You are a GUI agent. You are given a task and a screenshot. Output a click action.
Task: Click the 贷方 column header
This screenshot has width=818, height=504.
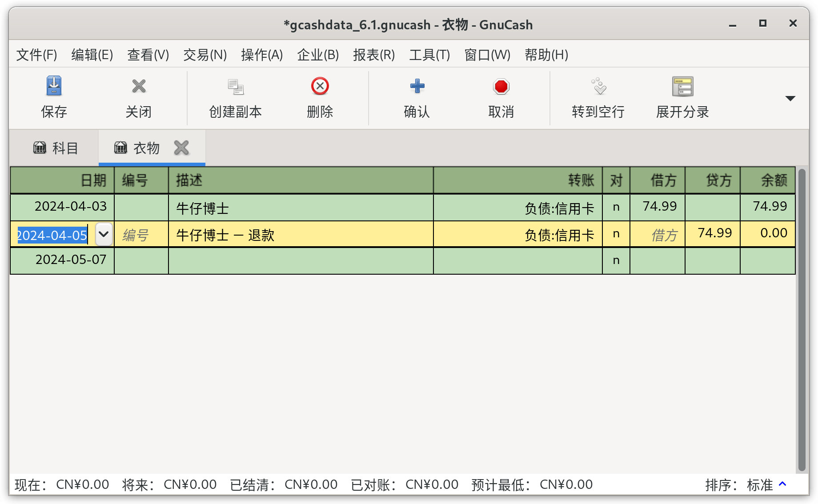pos(712,180)
